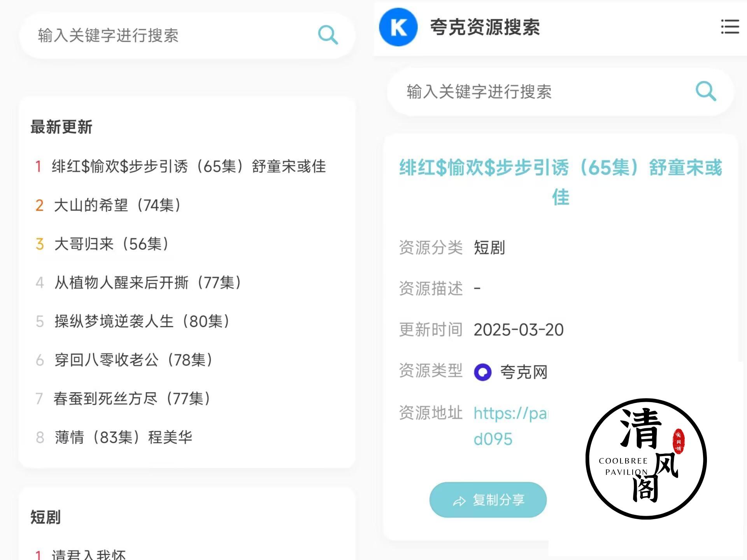The height and width of the screenshot is (560, 747).
Task: Click the 资源地址 label
Action: pyautogui.click(x=431, y=413)
